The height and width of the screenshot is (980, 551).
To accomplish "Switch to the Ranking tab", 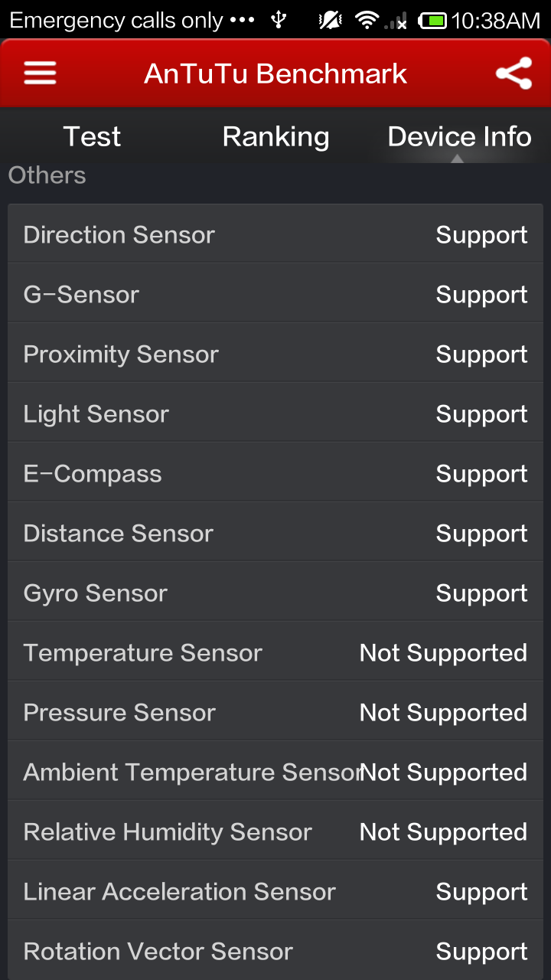I will tap(275, 136).
